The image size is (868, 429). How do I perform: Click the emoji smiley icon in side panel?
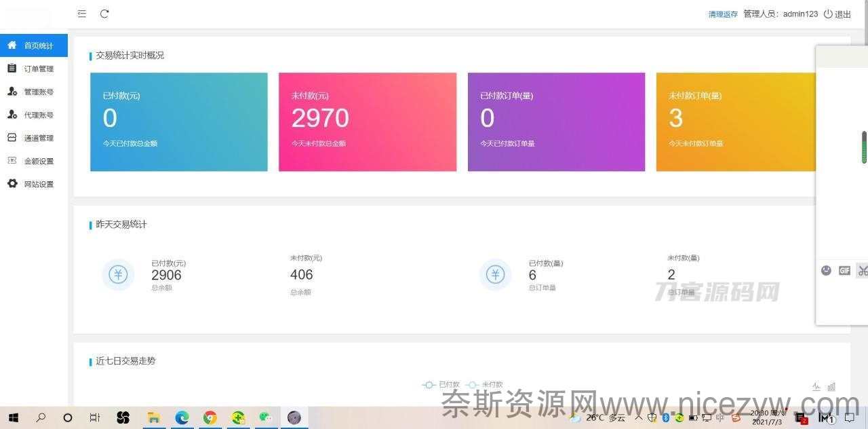pos(826,270)
